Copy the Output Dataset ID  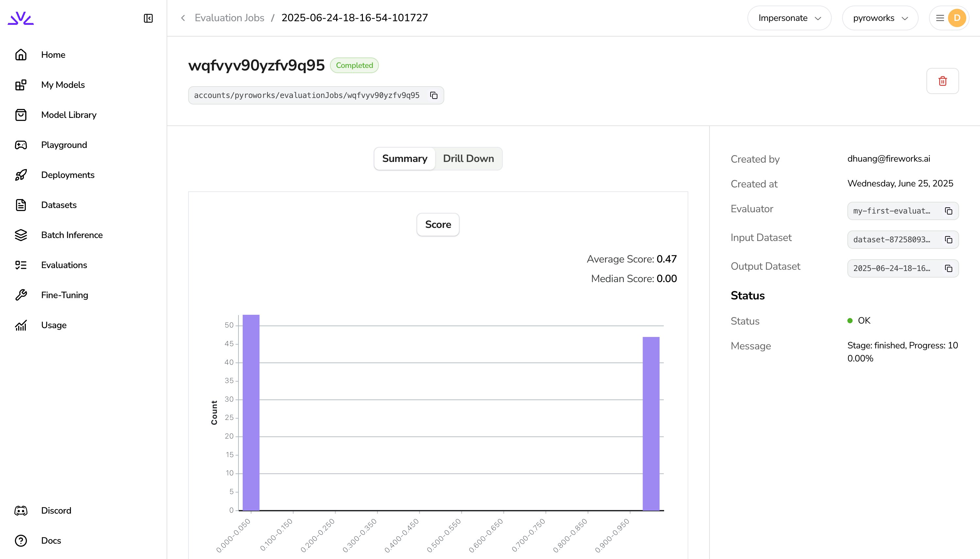pos(949,268)
